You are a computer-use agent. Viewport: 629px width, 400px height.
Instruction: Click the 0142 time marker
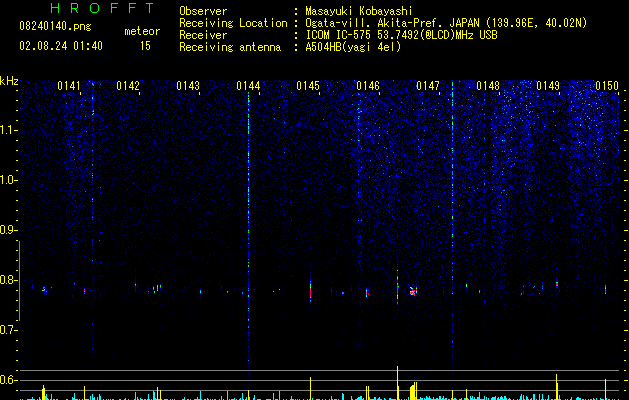(128, 86)
